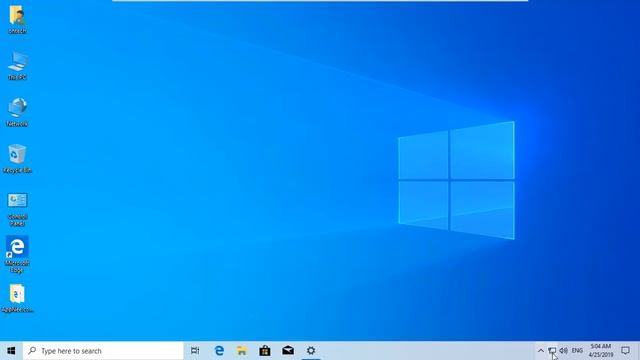The height and width of the screenshot is (360, 640).
Task: Launch Edge from the taskbar
Action: pos(219,351)
